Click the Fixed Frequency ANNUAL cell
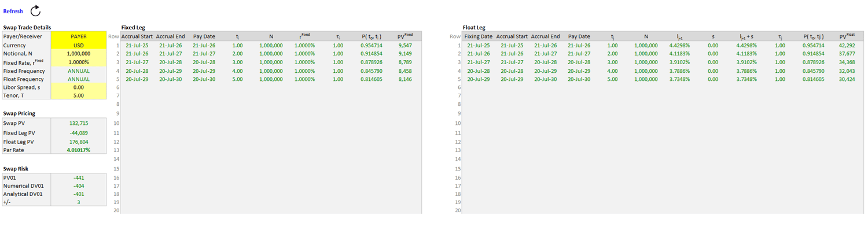Viewport: 868px width, 237px height. point(79,71)
